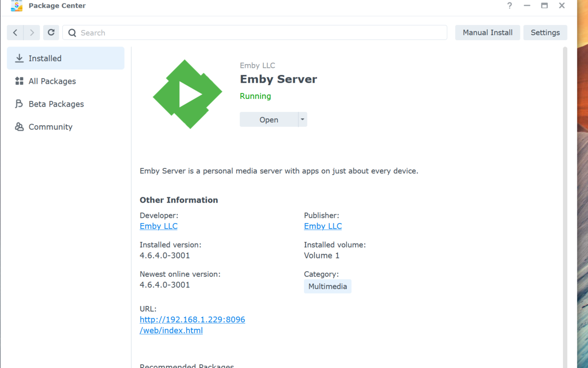Open Emby Server with the Open button
Image resolution: width=588 pixels, height=368 pixels.
(269, 119)
